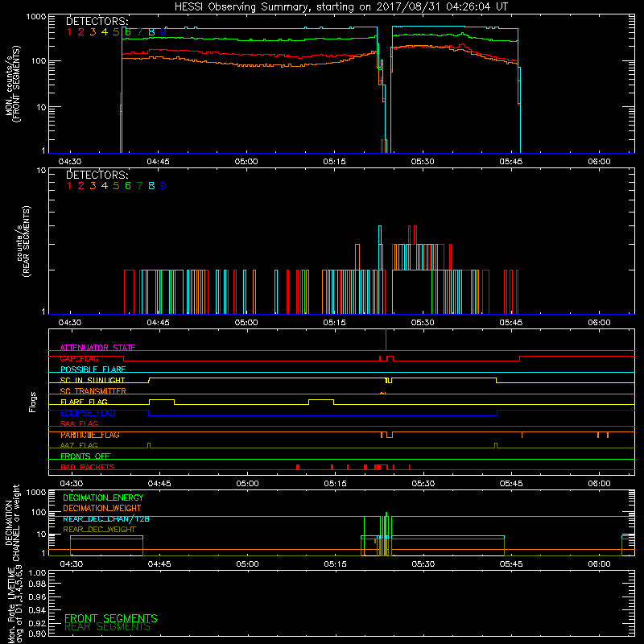The image size is (644, 644).
Task: Click the second raised yellow FLARE_FLAG pulse near 05:12
Action: [321, 400]
